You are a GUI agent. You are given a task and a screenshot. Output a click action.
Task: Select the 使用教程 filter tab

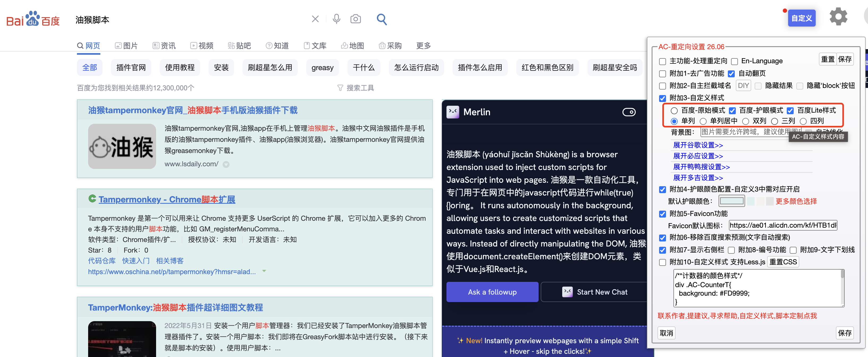tap(180, 67)
